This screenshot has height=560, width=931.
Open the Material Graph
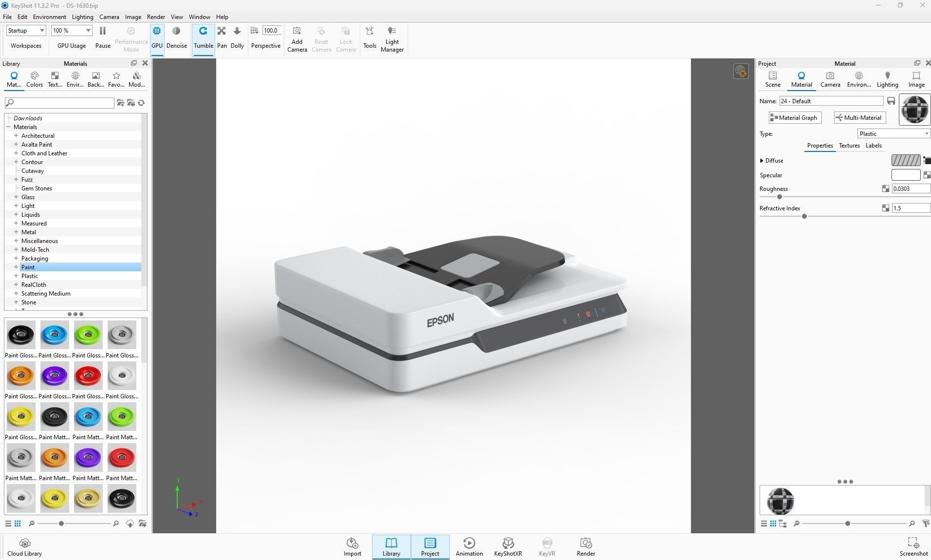pyautogui.click(x=795, y=117)
